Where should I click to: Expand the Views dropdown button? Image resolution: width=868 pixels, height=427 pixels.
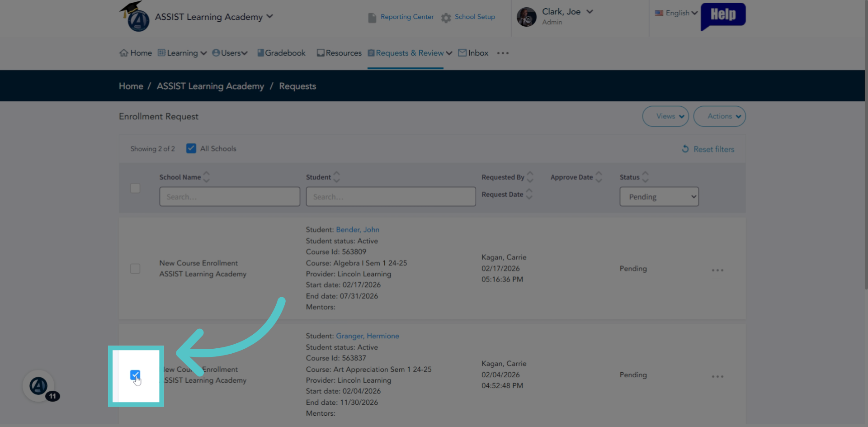point(665,116)
